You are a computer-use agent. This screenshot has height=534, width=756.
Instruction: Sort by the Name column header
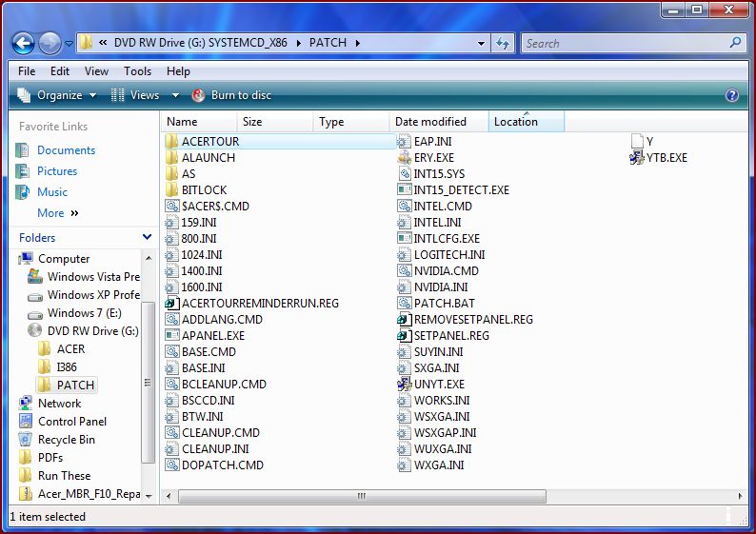click(x=199, y=122)
